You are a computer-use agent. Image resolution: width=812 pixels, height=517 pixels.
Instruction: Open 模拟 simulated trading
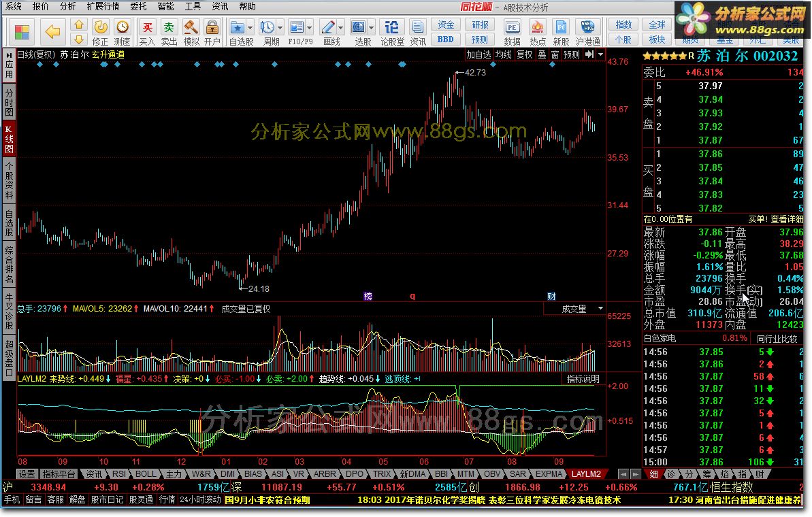191,32
